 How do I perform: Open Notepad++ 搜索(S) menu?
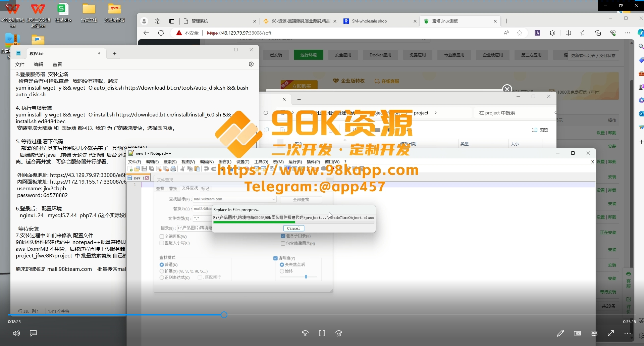click(170, 162)
